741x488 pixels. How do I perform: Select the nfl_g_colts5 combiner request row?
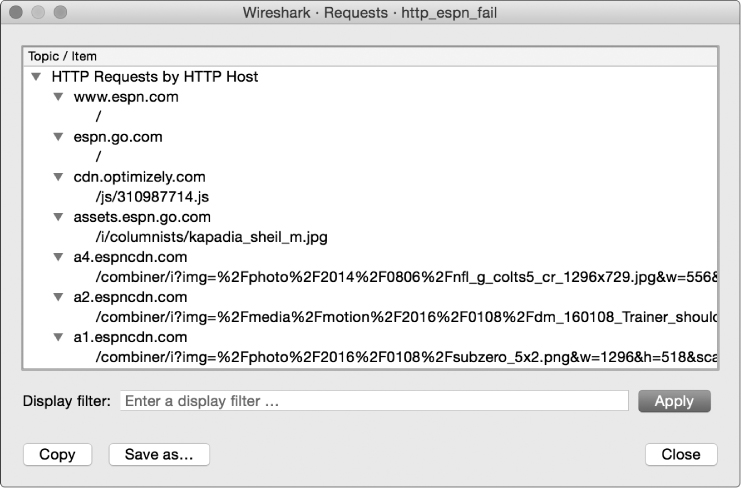[x=370, y=277]
